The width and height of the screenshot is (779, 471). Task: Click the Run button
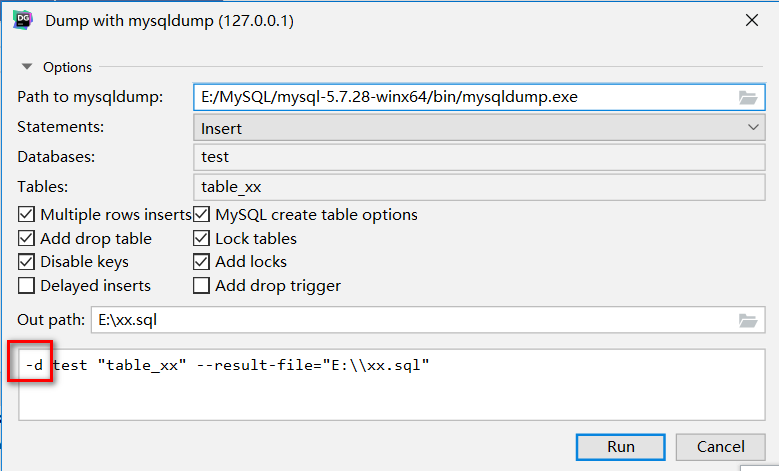(x=621, y=447)
